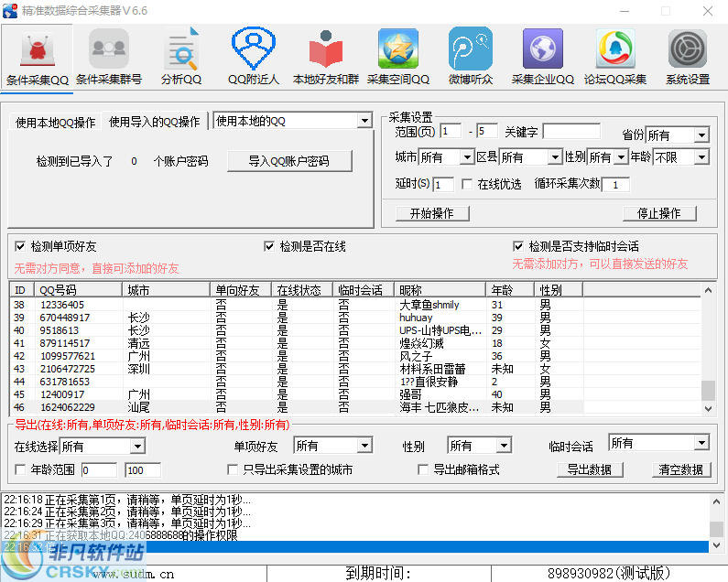Open the 微博听众 tool

click(x=471, y=57)
